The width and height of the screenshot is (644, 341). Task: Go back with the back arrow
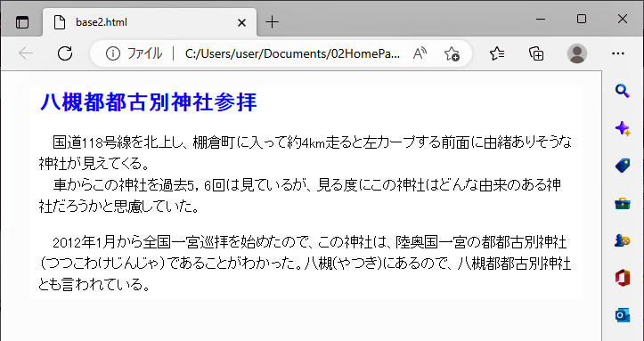(x=26, y=53)
